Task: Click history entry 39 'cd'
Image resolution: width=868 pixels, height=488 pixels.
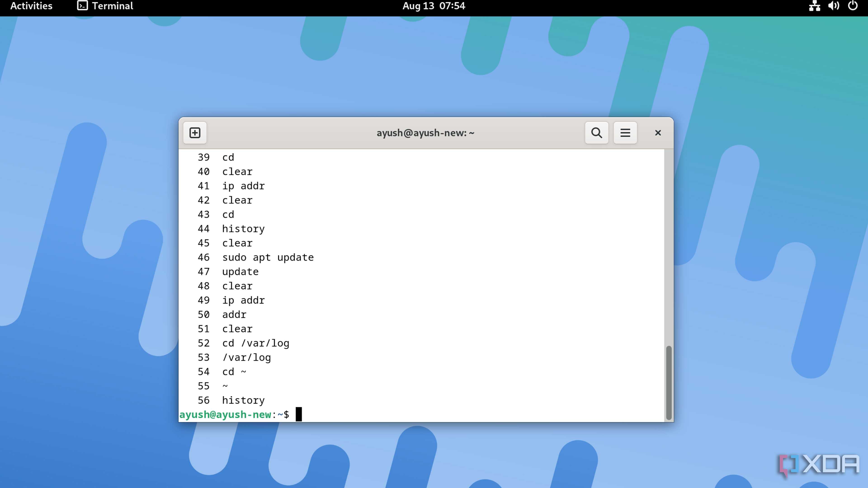Action: pyautogui.click(x=228, y=157)
